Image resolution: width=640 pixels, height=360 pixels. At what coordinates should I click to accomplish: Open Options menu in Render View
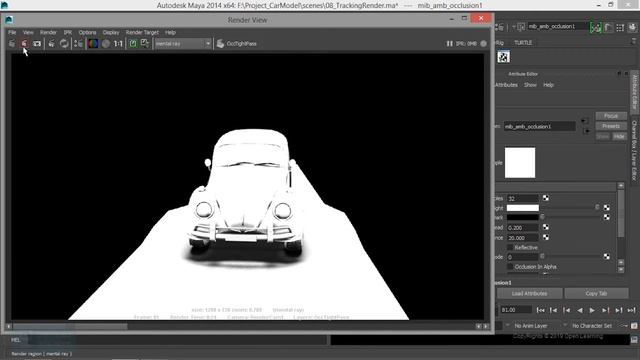click(x=87, y=32)
